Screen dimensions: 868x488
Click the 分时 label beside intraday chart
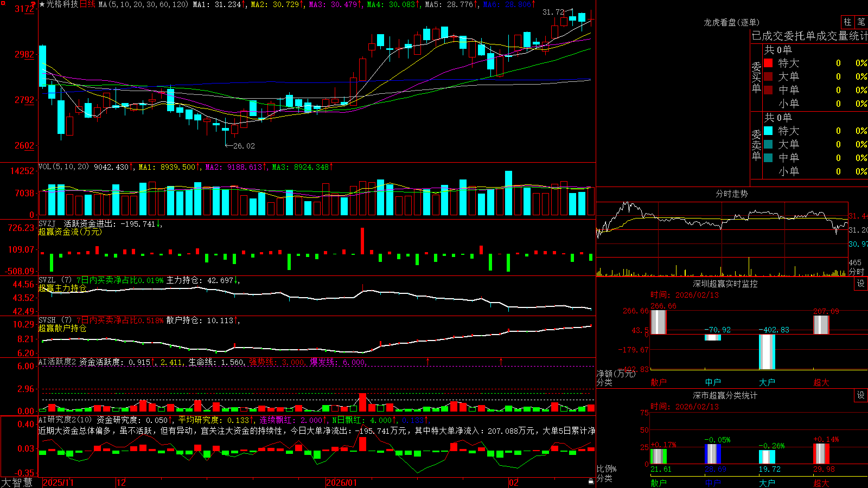(856, 272)
